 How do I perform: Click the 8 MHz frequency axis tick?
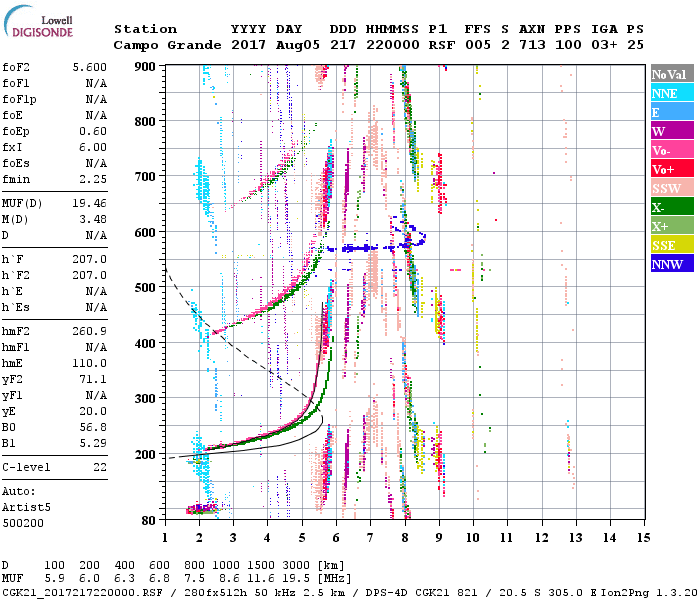point(406,537)
